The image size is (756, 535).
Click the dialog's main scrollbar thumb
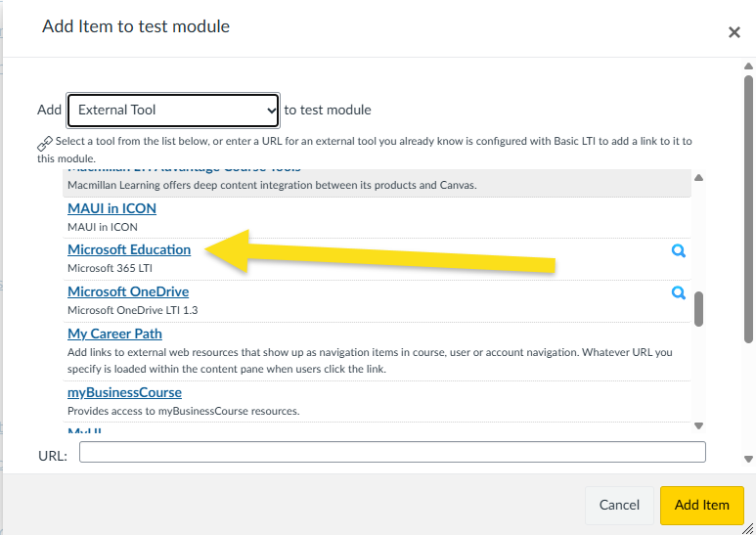(748, 209)
